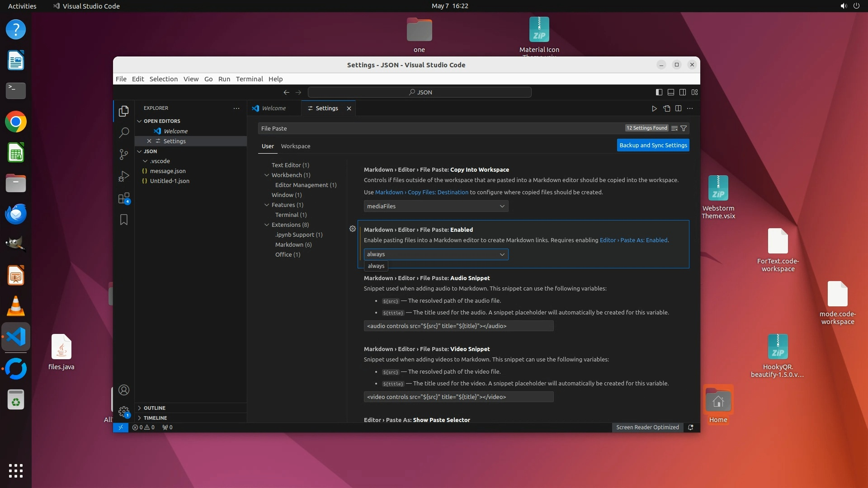Click Backup and Sync Settings button
The image size is (868, 488).
[x=653, y=145]
